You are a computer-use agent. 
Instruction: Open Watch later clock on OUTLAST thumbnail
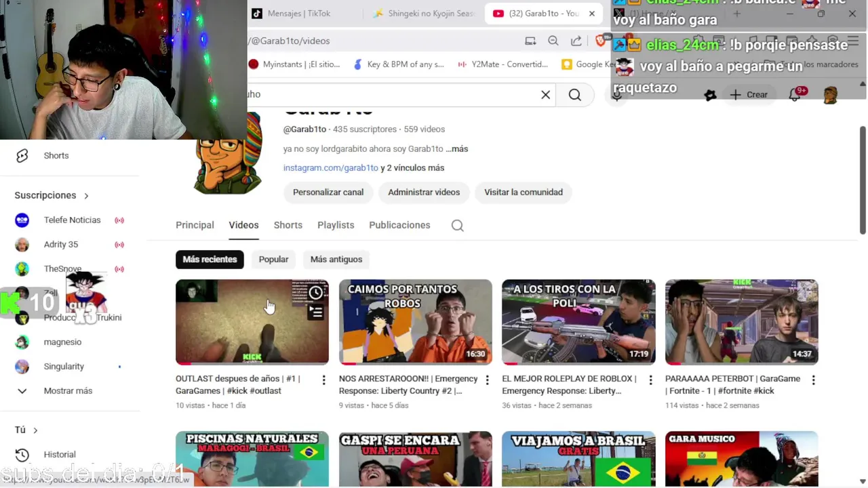316,293
